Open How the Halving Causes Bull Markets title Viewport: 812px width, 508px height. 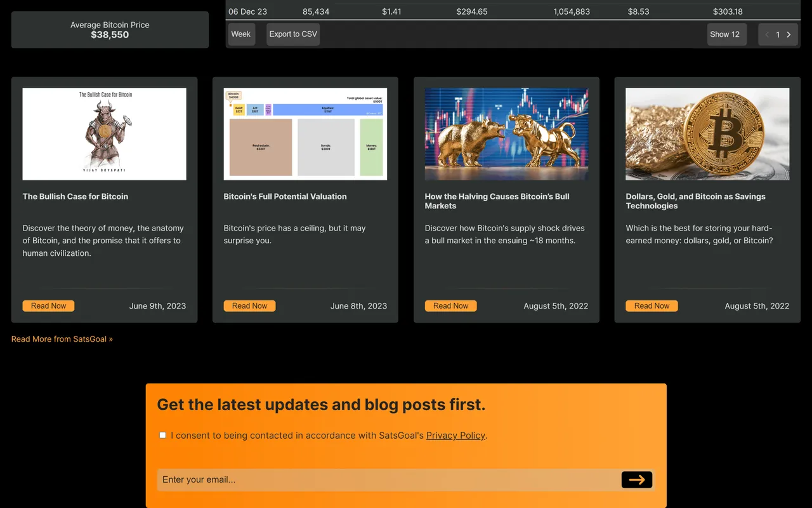(x=497, y=201)
